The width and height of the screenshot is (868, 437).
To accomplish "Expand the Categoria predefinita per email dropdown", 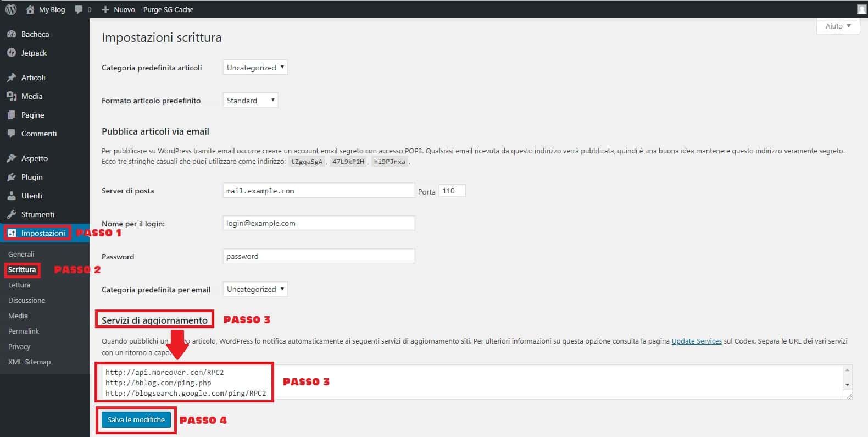I will pos(255,289).
